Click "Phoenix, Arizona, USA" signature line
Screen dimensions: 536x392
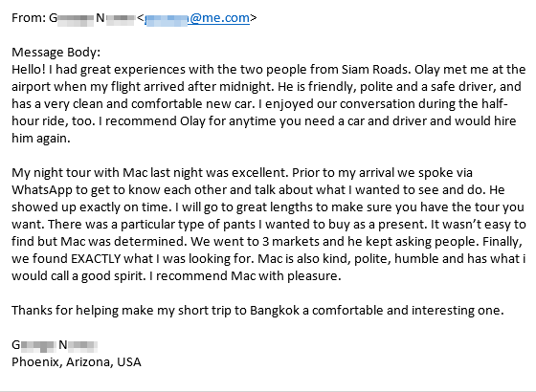(77, 362)
